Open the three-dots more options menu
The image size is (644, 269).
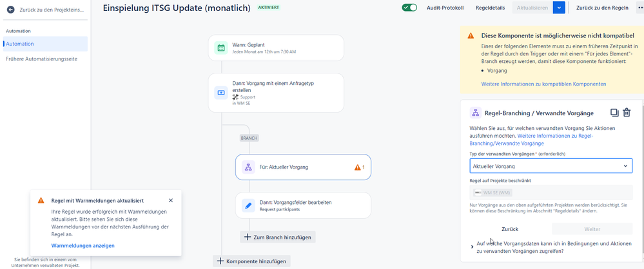(x=639, y=8)
